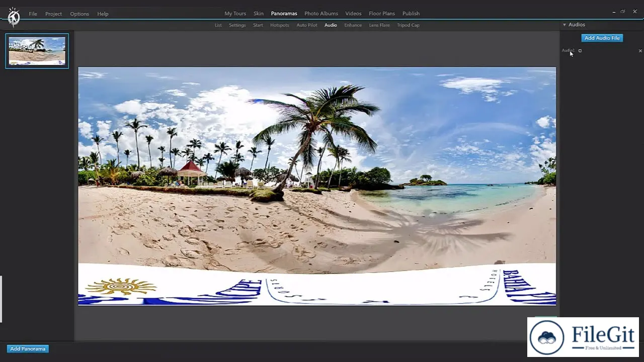
Task: Click the beach panorama preview image
Action: click(317, 186)
